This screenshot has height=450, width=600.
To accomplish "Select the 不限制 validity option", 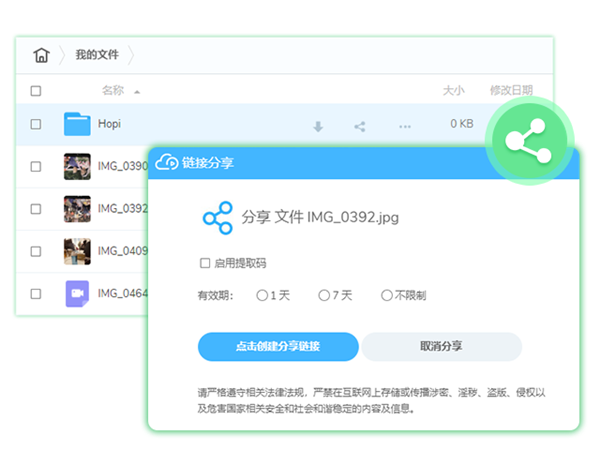I will pos(387,295).
